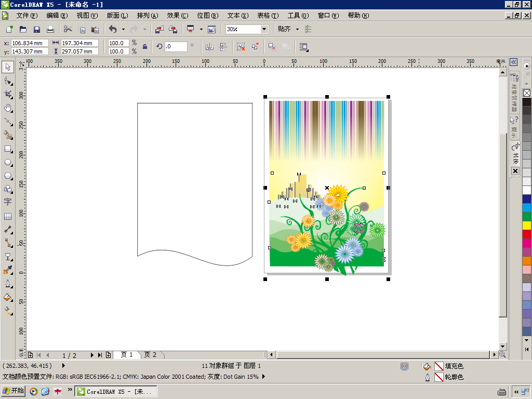
Task: Open the 编辑 menu
Action: 57,16
